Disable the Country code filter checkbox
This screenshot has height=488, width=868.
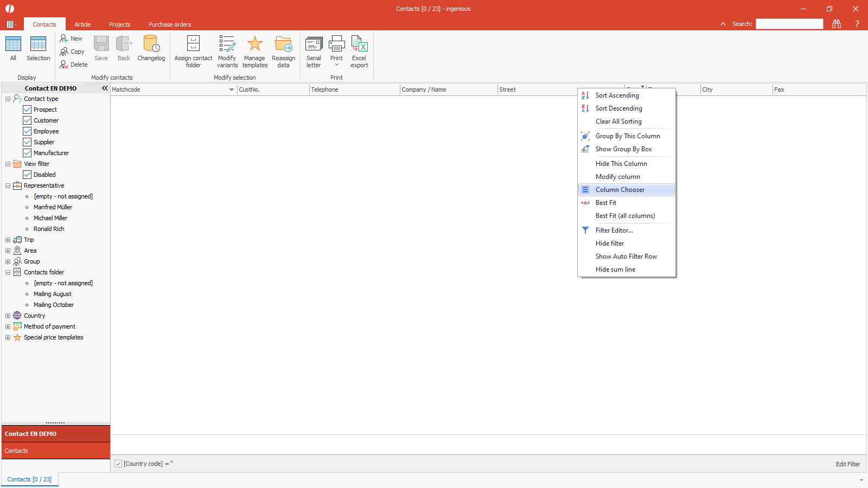118,464
